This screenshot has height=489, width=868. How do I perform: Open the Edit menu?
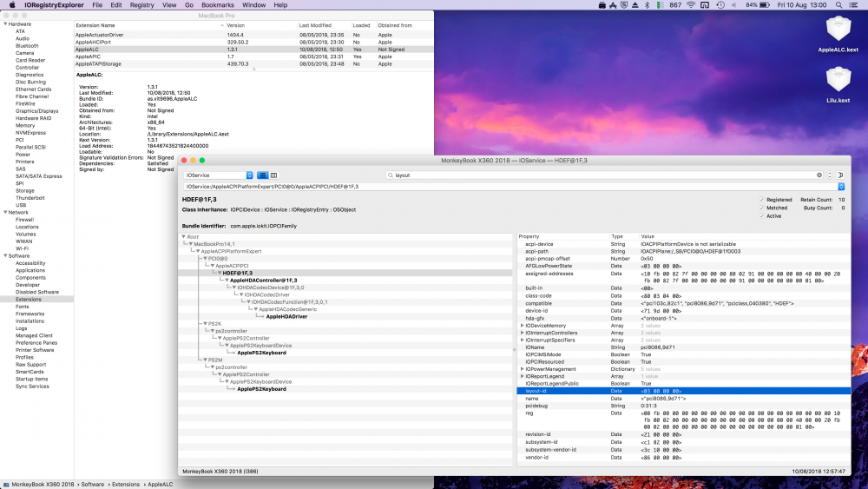pyautogui.click(x=116, y=5)
